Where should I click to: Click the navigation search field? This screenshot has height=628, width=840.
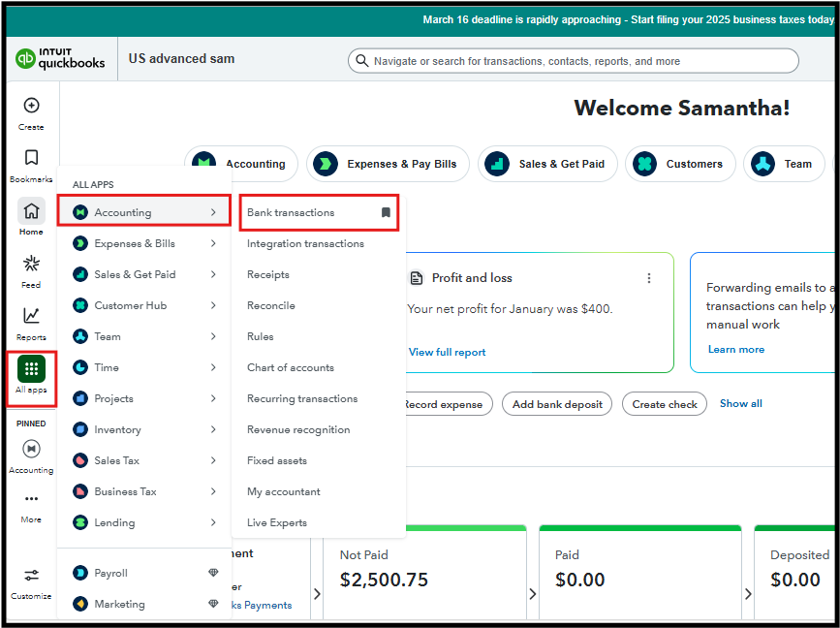click(x=574, y=61)
